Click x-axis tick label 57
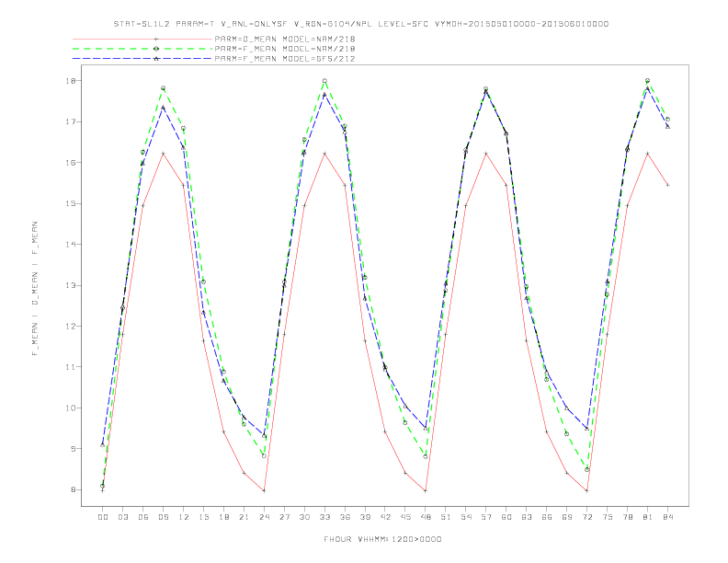 click(x=486, y=517)
